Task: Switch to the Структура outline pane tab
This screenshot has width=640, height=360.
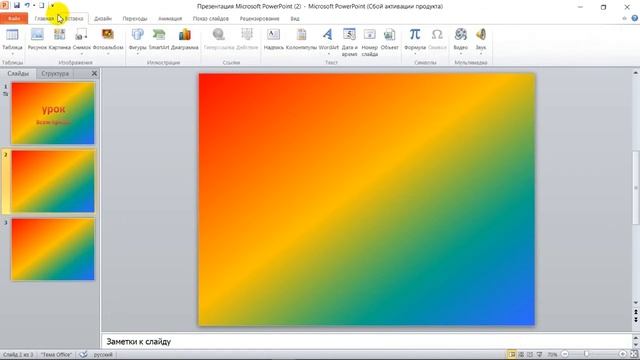Action: [55, 73]
